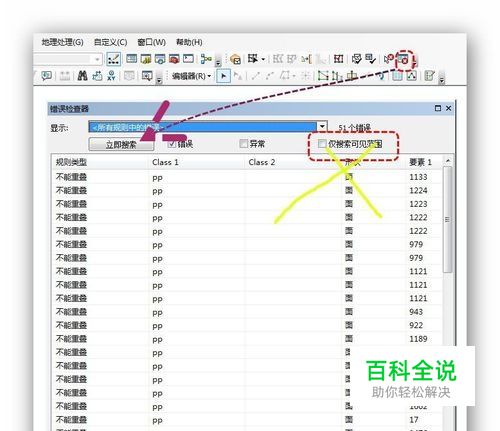Select the error row with feature 1224
500x431 pixels.
pos(247,191)
